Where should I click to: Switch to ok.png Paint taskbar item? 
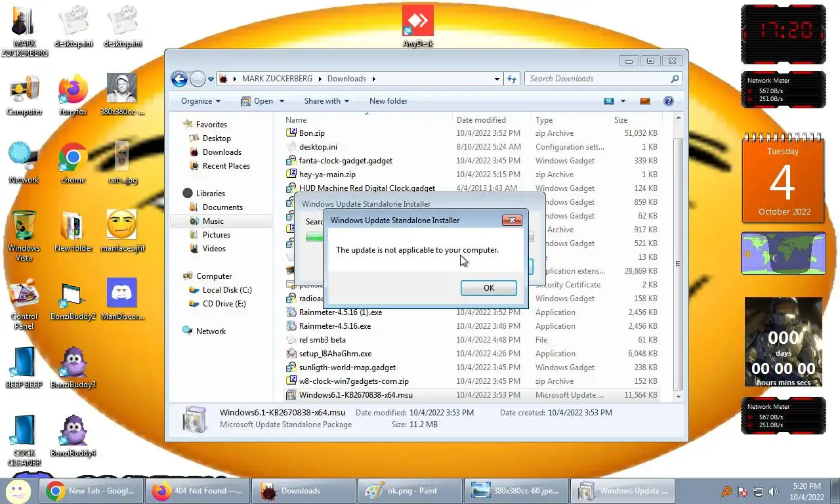(x=410, y=491)
